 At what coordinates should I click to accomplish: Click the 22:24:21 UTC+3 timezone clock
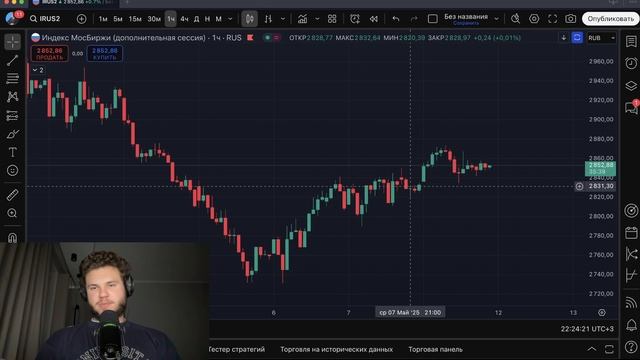pos(587,329)
